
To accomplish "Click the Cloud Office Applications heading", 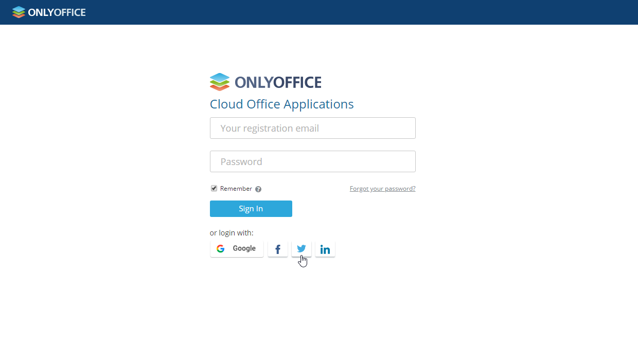I will point(282,104).
